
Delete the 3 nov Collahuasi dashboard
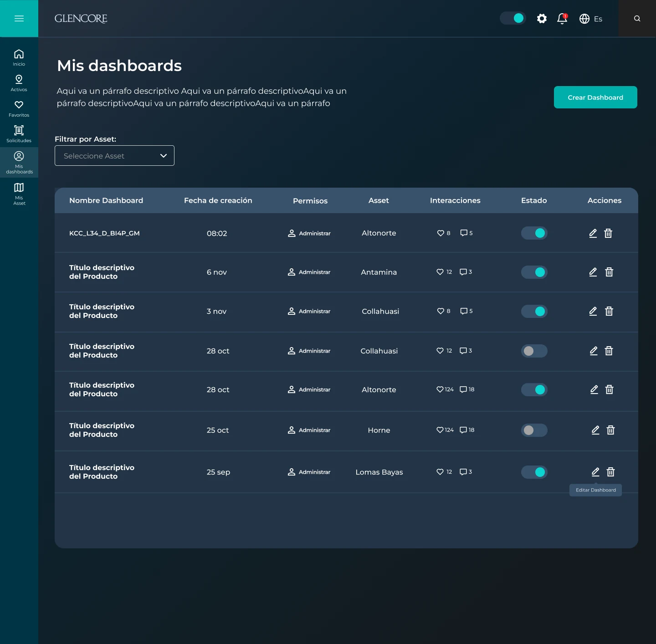tap(609, 311)
